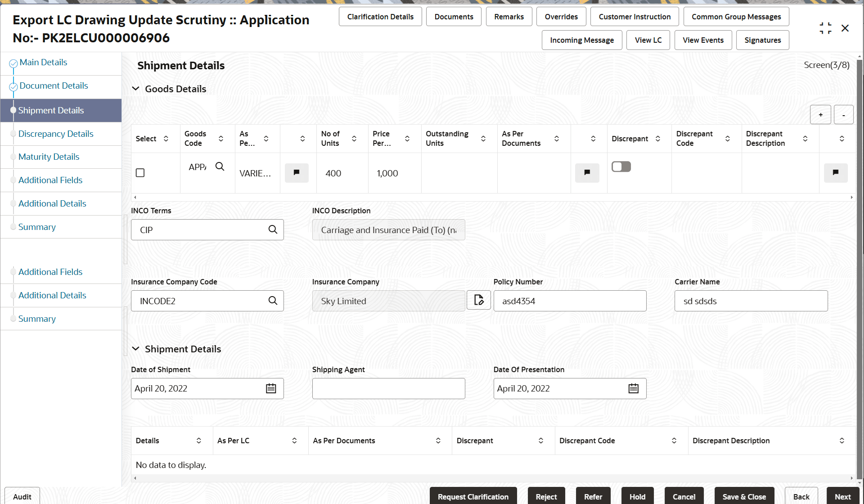Screen dimensions: 864x504
Task: Click the flag icon in the Discrepant column
Action: pos(587,172)
